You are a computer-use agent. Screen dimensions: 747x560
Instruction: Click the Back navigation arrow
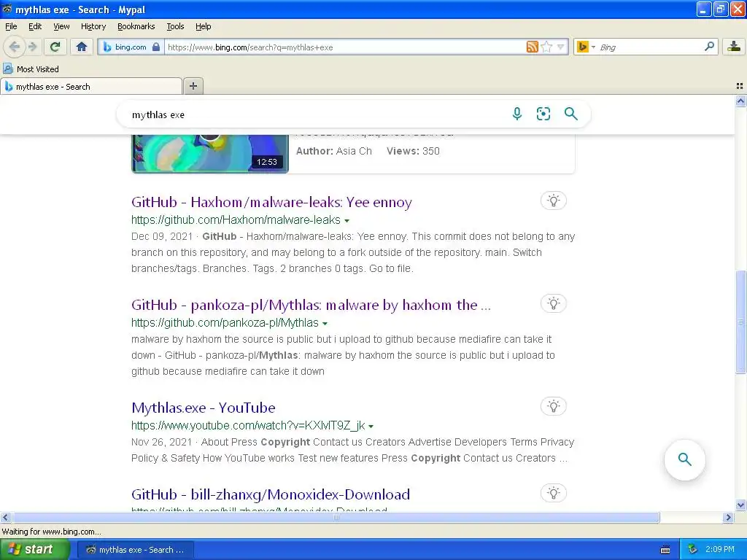tap(15, 47)
